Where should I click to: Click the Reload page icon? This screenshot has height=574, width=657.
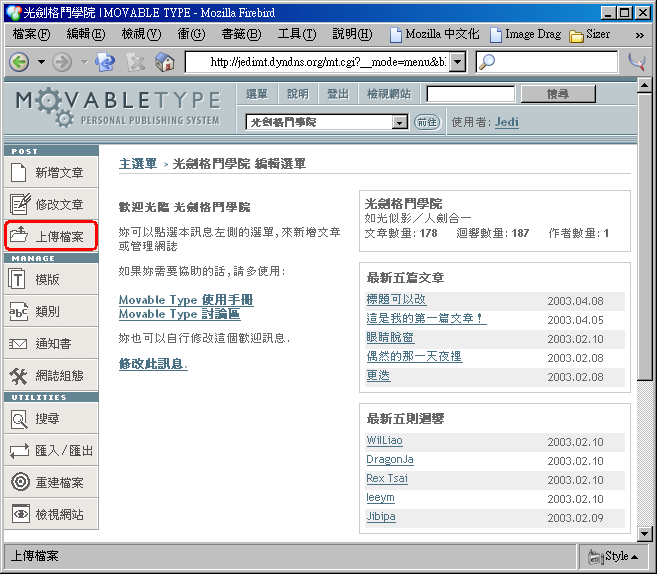[x=105, y=62]
